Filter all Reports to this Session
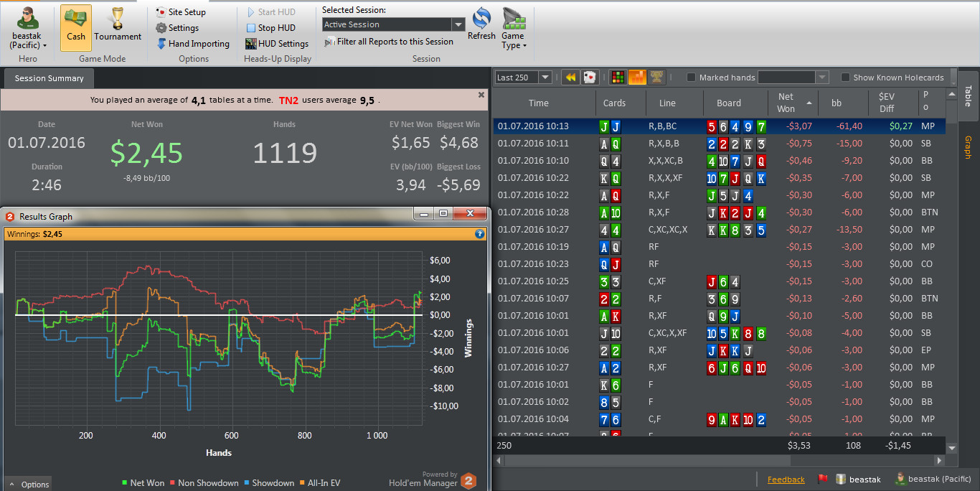980x491 pixels. [389, 42]
